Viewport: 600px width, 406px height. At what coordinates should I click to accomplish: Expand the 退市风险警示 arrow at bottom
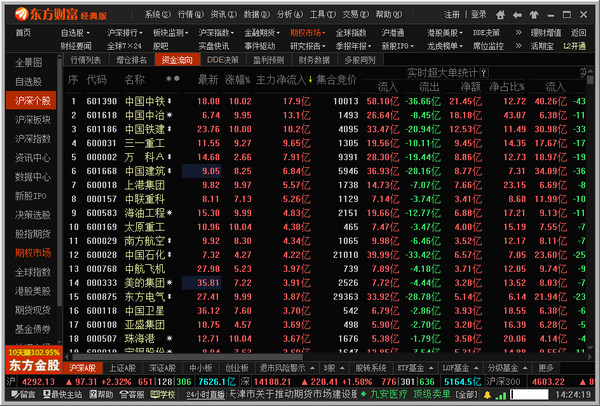click(x=312, y=368)
